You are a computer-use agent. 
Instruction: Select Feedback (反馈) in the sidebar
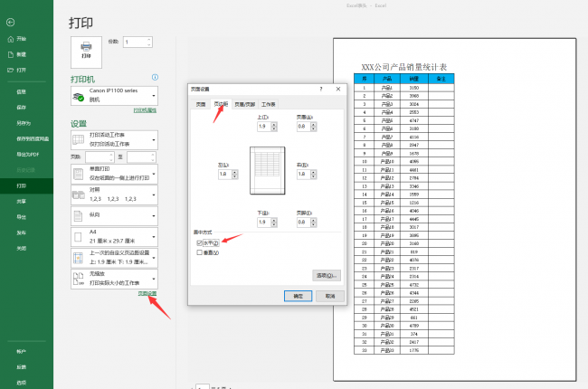22,367
